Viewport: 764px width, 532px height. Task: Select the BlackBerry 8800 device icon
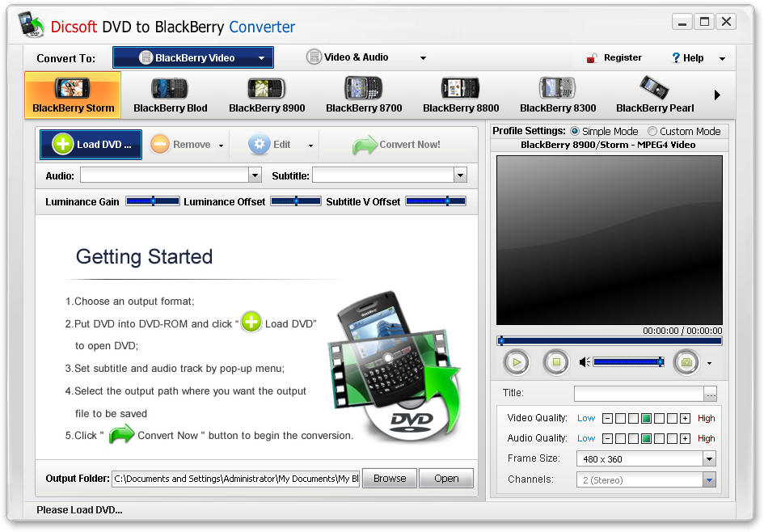(461, 95)
